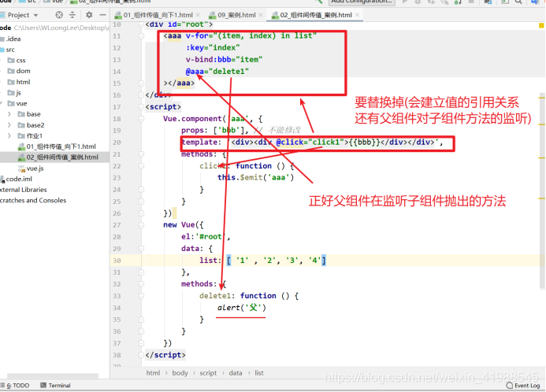This screenshot has width=546, height=392.
Task: Click the script breadcrumb
Action: (208, 373)
